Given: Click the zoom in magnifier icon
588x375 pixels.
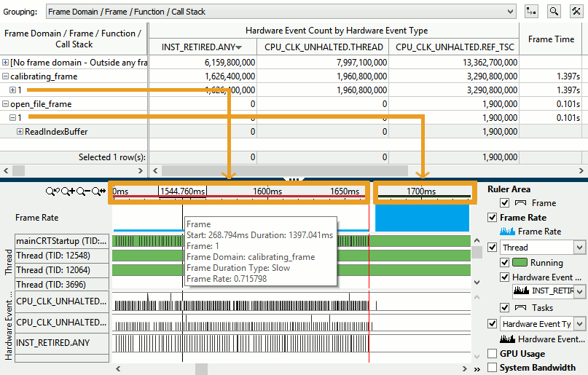Looking at the screenshot, I should coord(68,192).
